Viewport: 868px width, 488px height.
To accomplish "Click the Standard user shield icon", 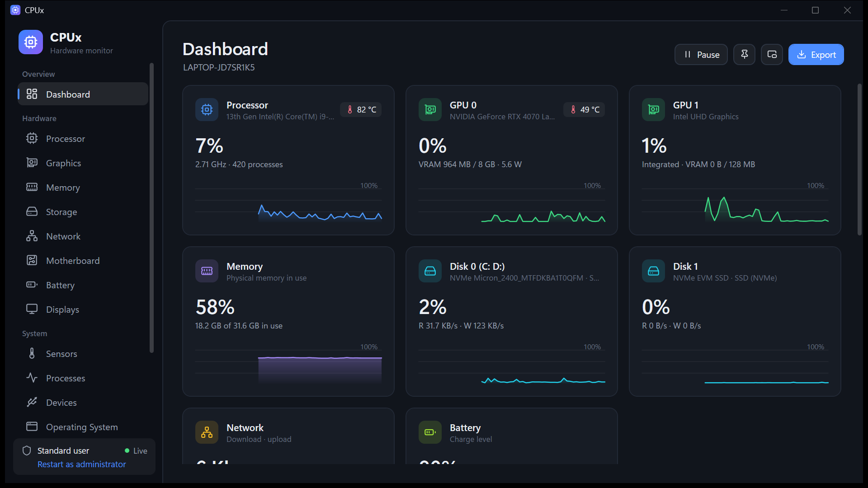I will point(27,450).
